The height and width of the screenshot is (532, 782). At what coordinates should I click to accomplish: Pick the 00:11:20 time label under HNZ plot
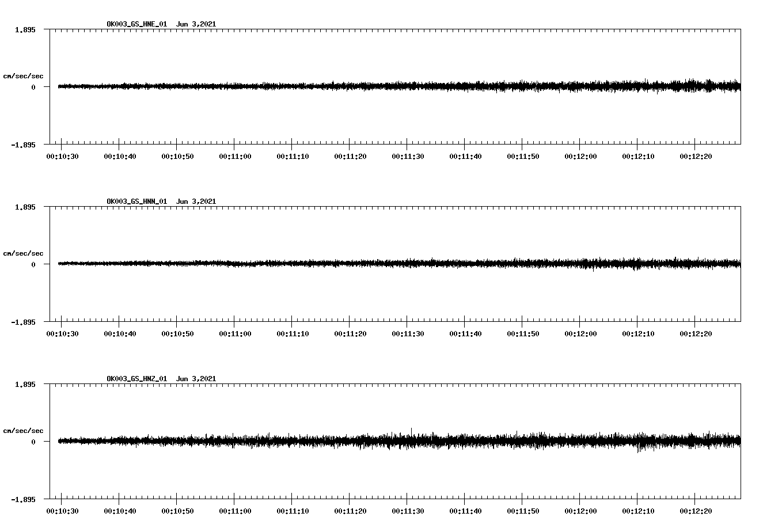(350, 511)
